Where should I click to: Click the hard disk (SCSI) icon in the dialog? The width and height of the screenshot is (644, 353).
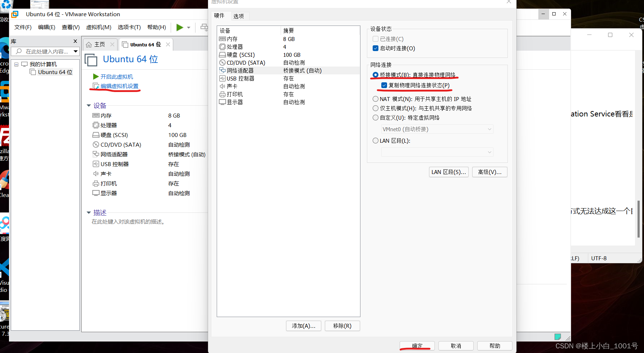(x=222, y=55)
